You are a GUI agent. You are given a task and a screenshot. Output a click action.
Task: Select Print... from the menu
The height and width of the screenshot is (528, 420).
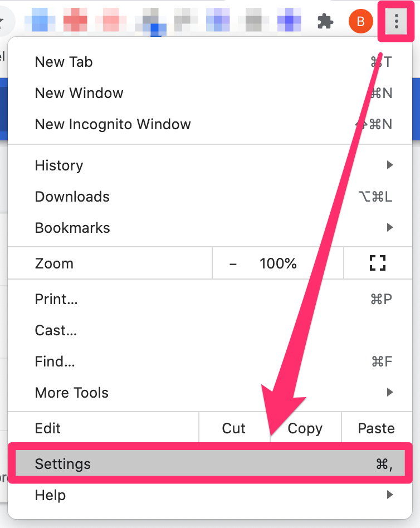point(56,299)
